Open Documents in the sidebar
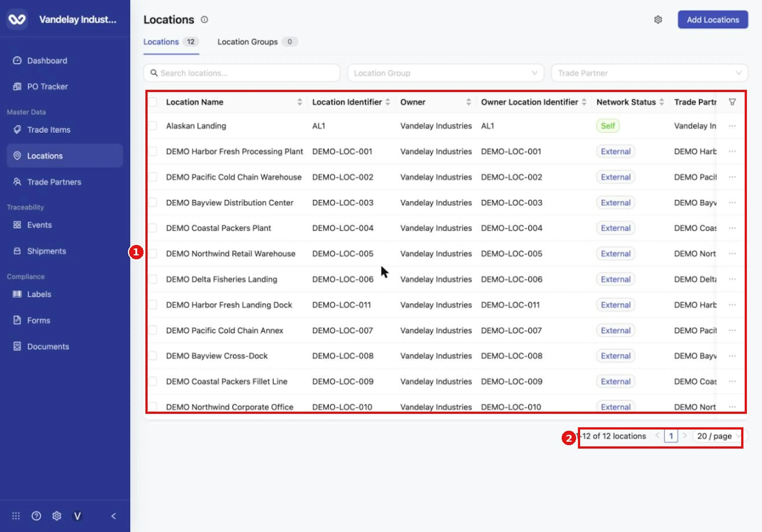The height and width of the screenshot is (532, 762). (x=65, y=347)
